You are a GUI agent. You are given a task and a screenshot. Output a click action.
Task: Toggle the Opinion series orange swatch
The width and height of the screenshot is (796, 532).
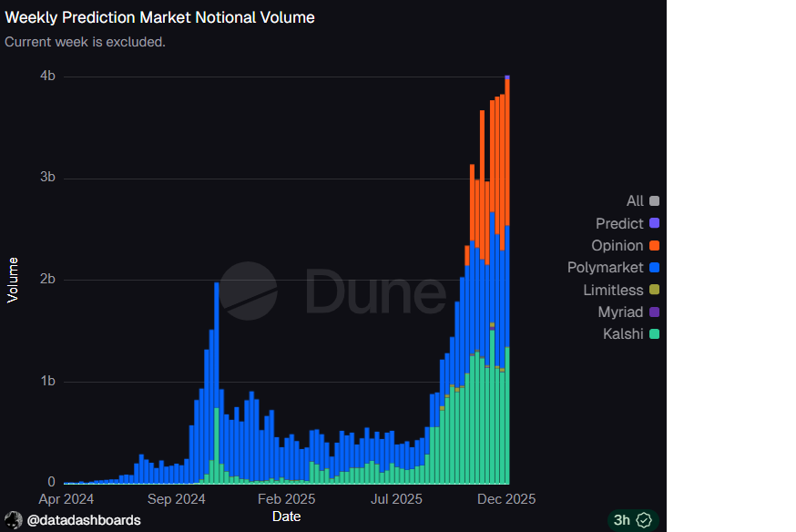point(654,246)
